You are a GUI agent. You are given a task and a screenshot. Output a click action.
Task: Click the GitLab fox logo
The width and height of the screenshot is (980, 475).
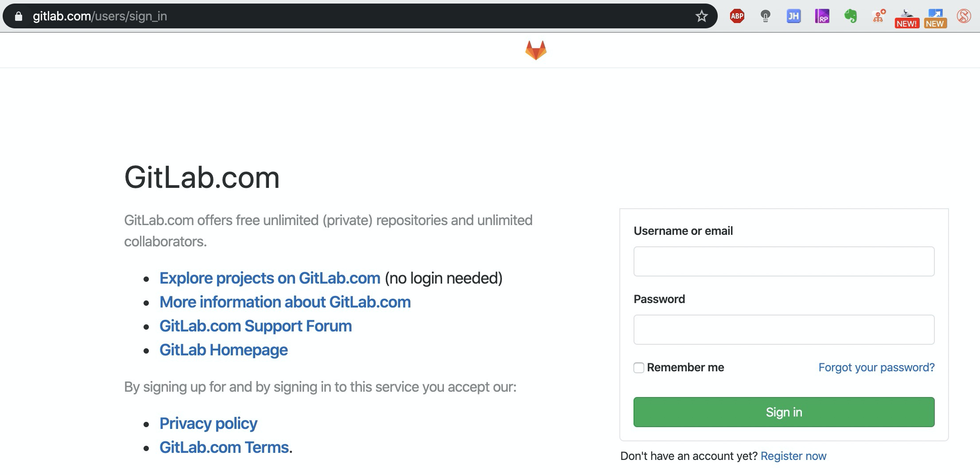(536, 50)
